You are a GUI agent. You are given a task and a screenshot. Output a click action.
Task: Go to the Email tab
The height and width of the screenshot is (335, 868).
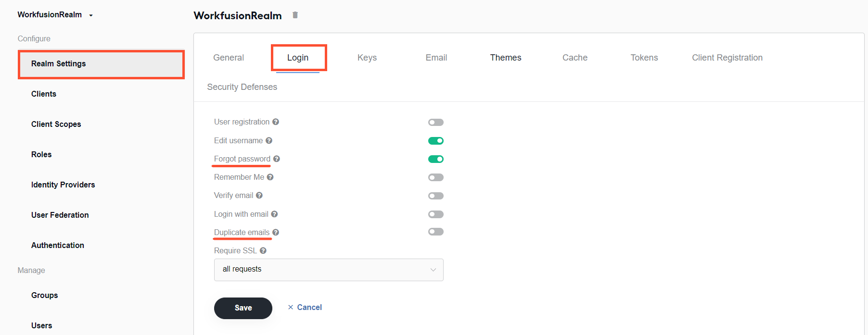(436, 58)
